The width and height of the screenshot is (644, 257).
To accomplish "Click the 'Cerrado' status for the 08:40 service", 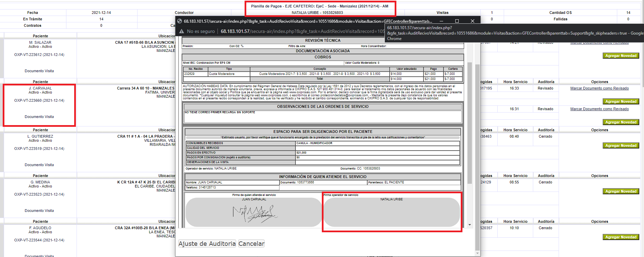I will (x=545, y=136).
